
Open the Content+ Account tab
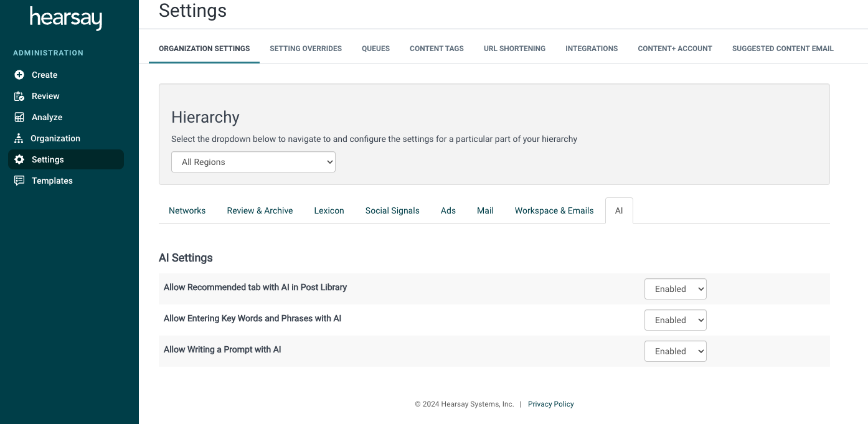click(x=675, y=49)
